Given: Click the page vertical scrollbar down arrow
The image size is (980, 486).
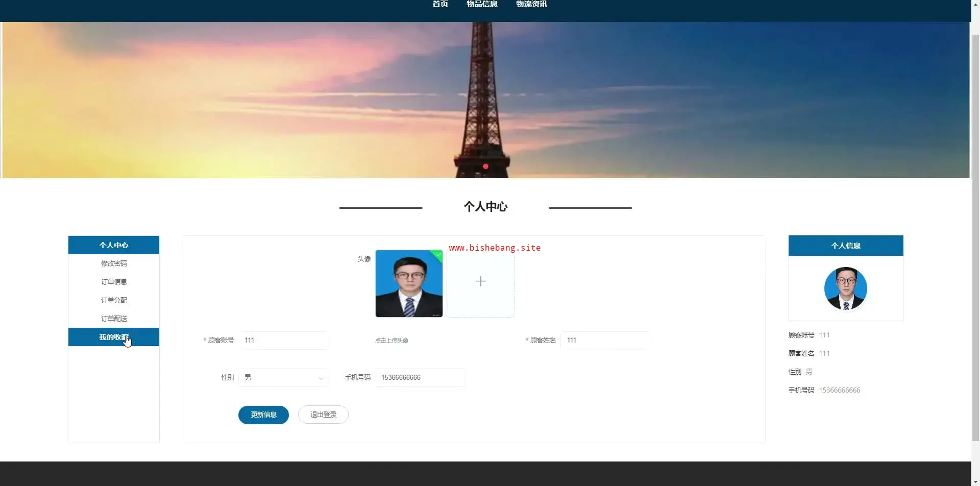Looking at the screenshot, I should (x=975, y=481).
